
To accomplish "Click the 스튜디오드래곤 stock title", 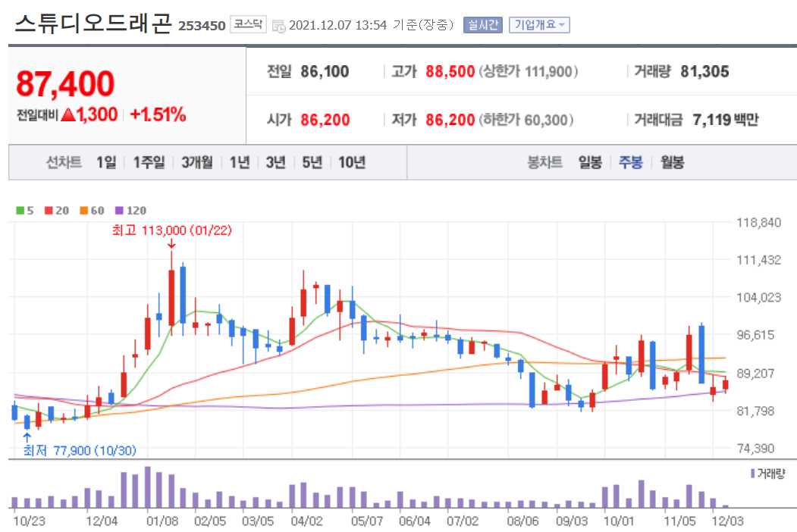I will pos(93,24).
